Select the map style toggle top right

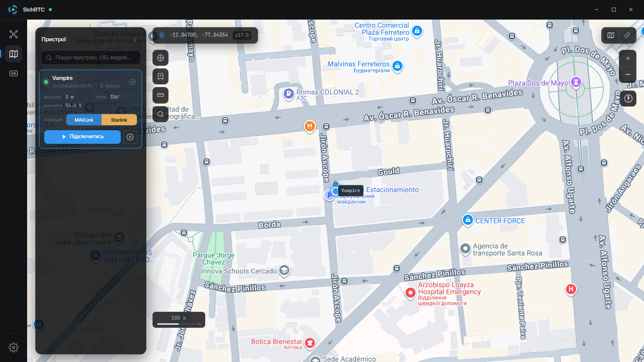(x=611, y=35)
